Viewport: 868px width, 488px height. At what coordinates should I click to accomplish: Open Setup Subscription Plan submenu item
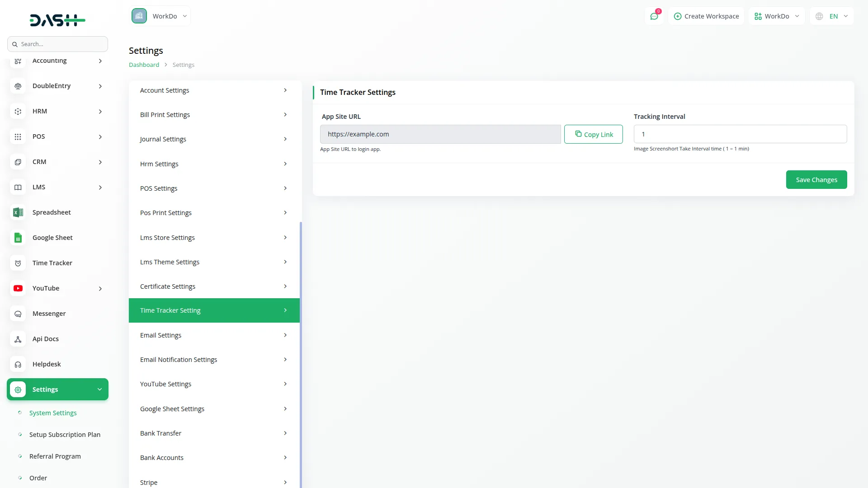[x=65, y=435]
